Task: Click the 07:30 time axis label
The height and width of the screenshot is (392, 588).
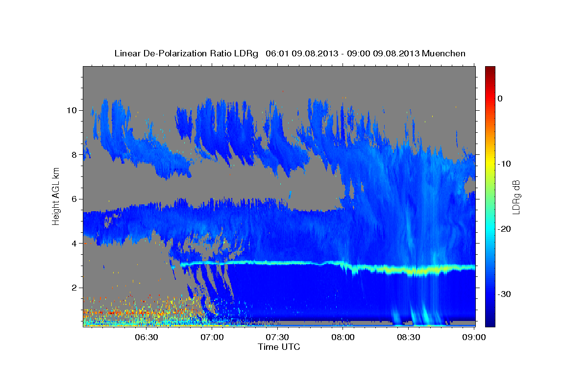Action: pyautogui.click(x=277, y=337)
